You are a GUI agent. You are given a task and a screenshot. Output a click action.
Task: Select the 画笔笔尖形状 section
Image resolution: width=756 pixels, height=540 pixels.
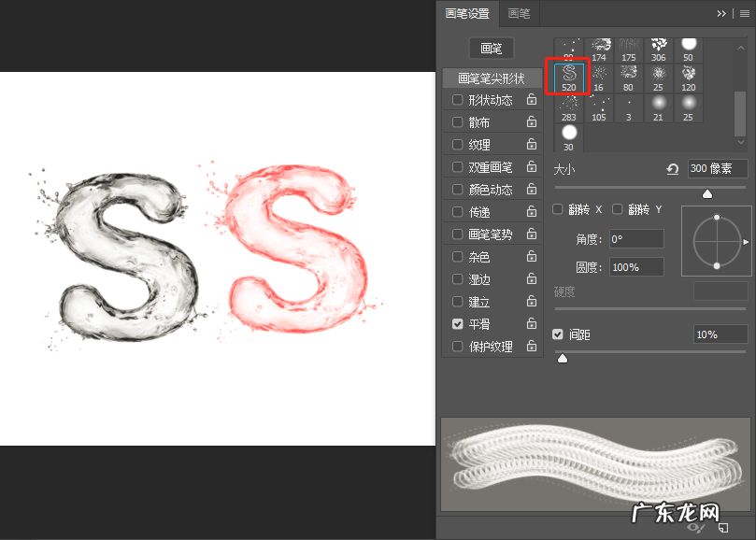(x=492, y=78)
